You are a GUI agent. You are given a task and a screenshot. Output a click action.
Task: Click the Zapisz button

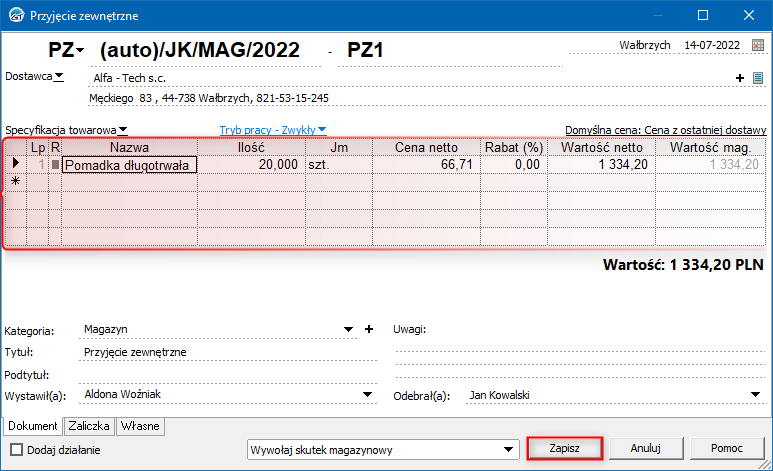coord(564,448)
